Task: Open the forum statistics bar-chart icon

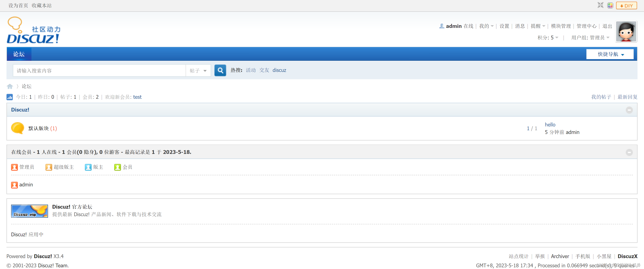Action: coord(9,97)
